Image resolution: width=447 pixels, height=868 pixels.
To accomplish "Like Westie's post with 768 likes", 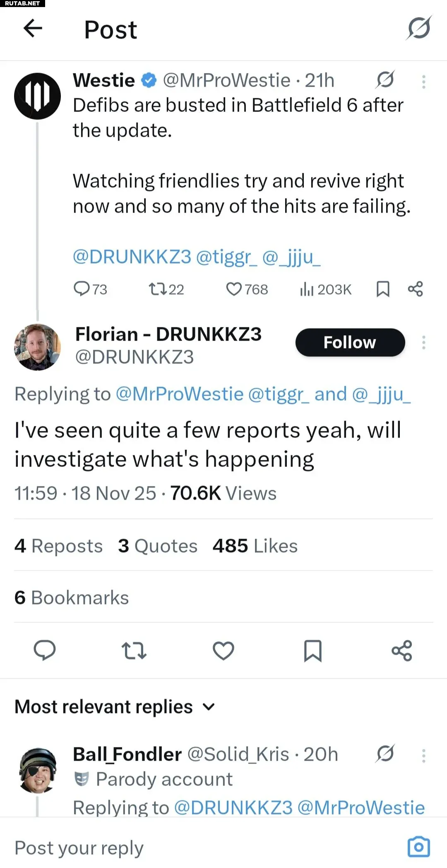I will tap(234, 289).
